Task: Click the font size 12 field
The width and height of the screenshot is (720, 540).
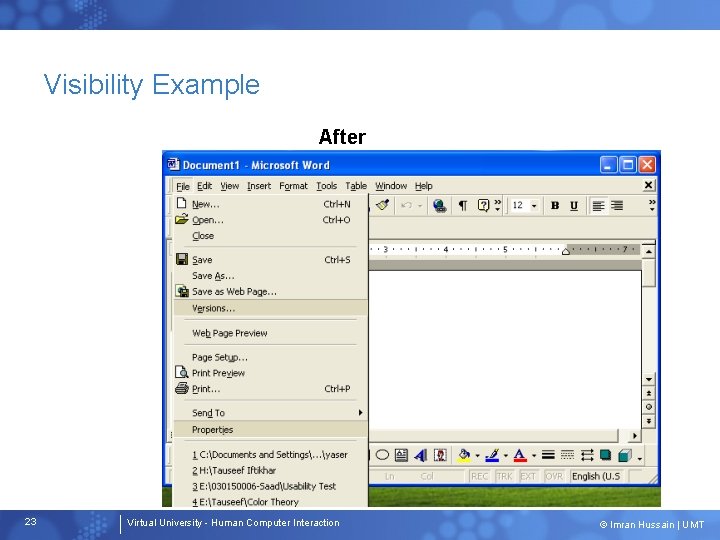Action: click(x=519, y=205)
